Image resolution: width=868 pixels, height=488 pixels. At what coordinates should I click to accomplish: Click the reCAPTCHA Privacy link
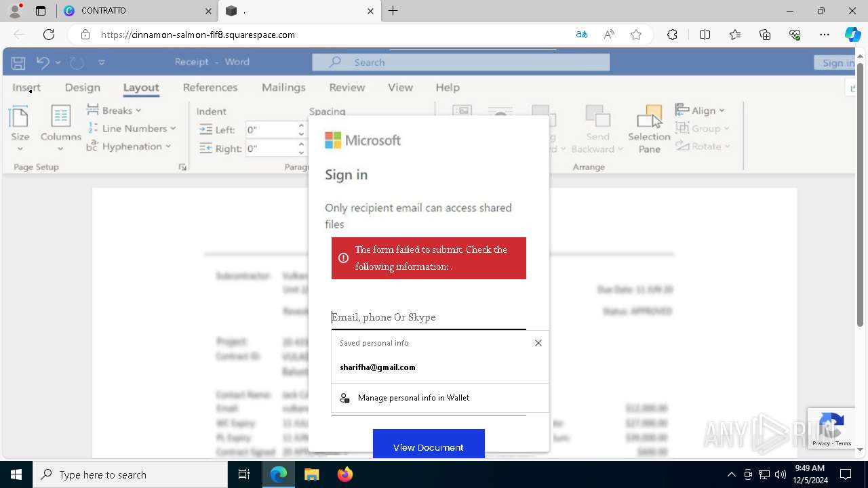[821, 443]
